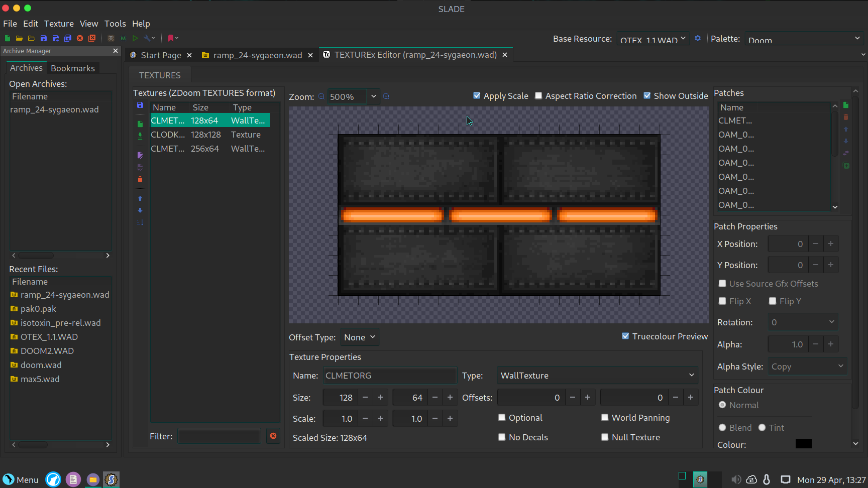Click the Save archive floppy icon
The height and width of the screenshot is (488, 868).
tap(44, 38)
